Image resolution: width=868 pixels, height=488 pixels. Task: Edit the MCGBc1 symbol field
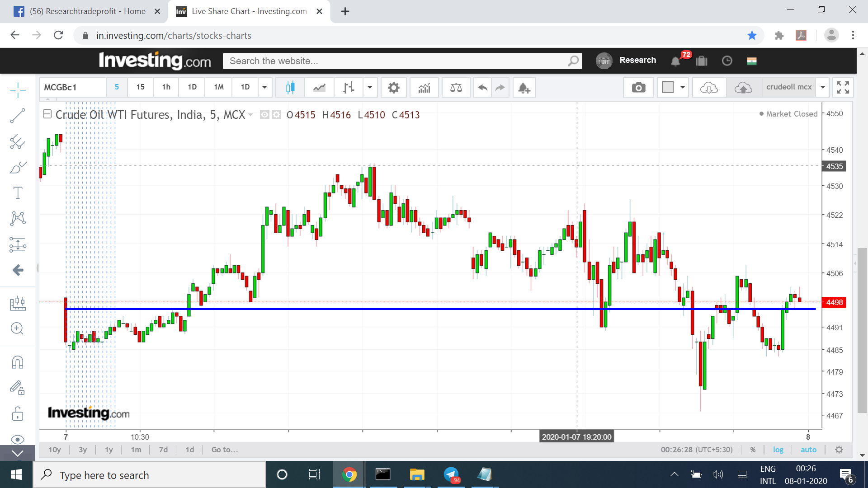73,87
